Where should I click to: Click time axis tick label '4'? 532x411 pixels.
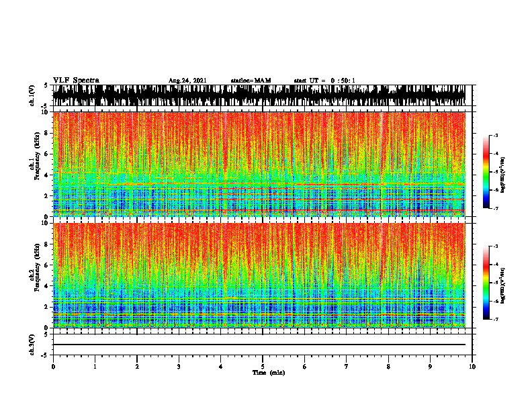(221, 367)
